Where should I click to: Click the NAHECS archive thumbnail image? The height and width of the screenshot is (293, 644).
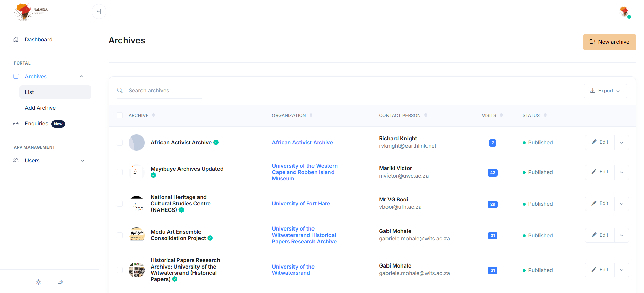point(136,204)
